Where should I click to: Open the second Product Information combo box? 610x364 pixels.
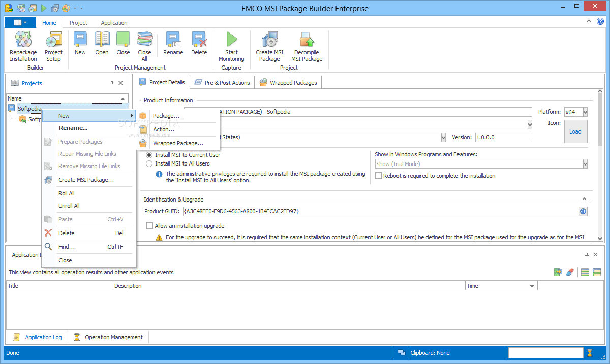[530, 124]
